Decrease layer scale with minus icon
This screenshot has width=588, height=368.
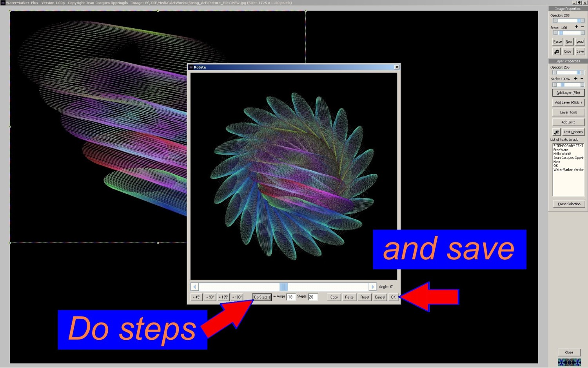[x=582, y=79]
